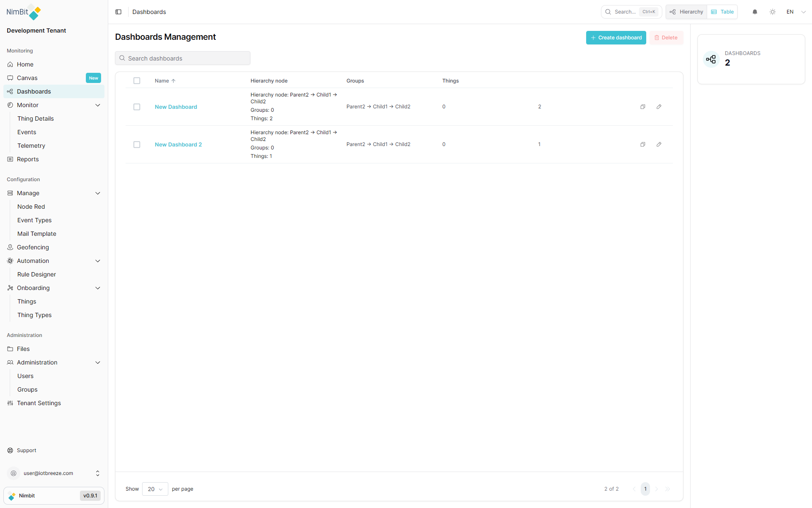The height and width of the screenshot is (508, 812).
Task: Open the per page count dropdown
Action: (155, 489)
